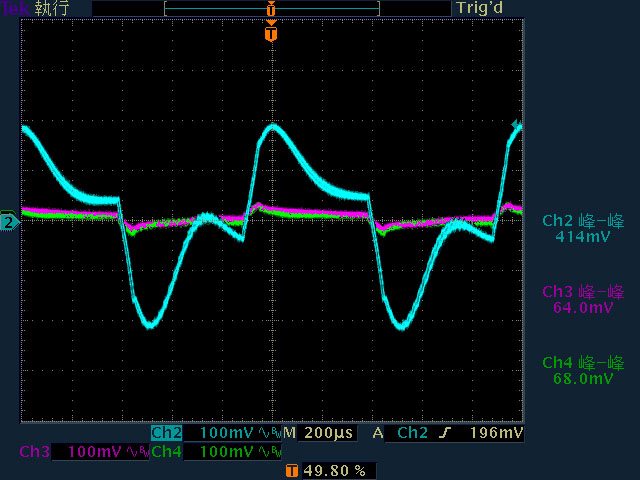Click the Ch3 bandwidth limit coupling icon

coord(137,452)
